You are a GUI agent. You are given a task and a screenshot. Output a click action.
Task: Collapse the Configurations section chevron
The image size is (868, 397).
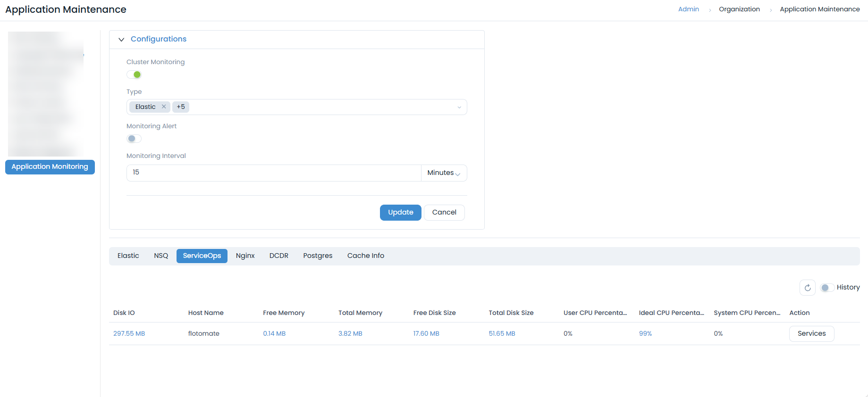pyautogui.click(x=121, y=40)
